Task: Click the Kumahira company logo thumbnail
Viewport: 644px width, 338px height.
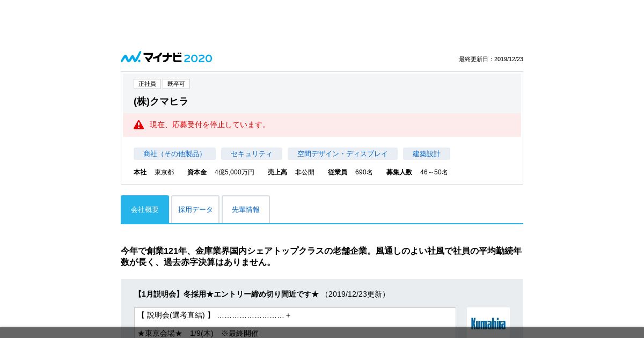Action: [488, 322]
